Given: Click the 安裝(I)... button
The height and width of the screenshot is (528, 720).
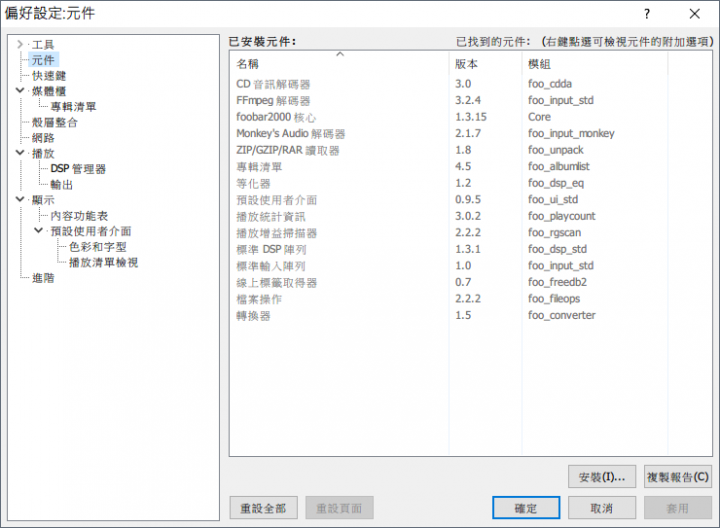Looking at the screenshot, I should 602,477.
